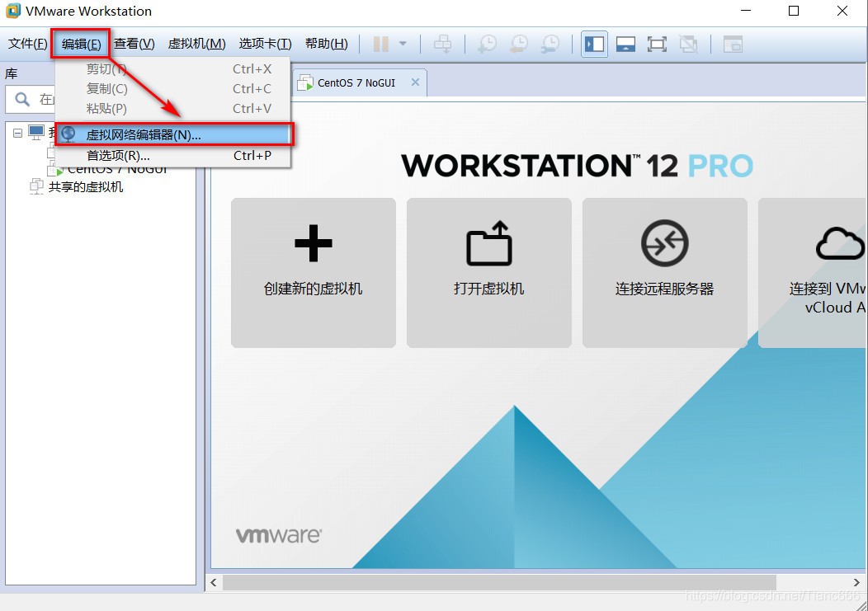
Task: Click the Unity mode toolbar icon
Action: [688, 44]
